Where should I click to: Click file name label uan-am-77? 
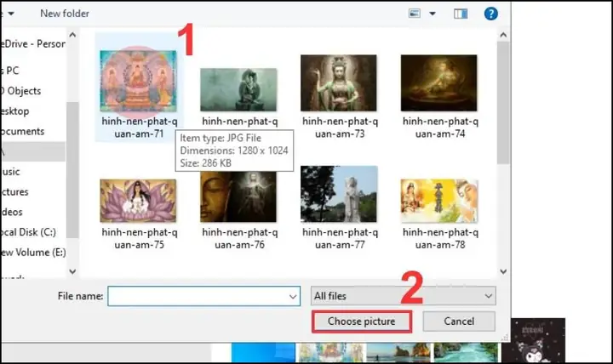pyautogui.click(x=340, y=245)
